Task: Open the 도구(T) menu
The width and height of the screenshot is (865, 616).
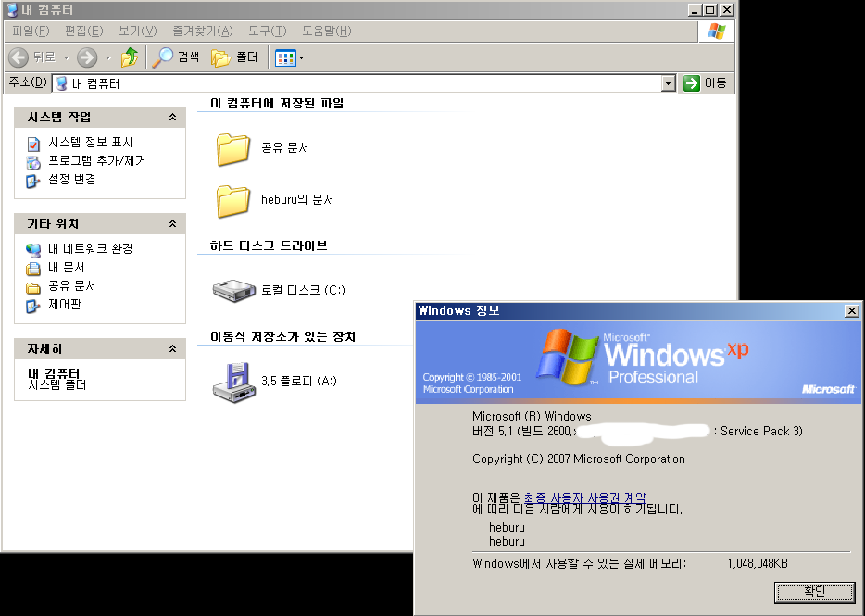Action: [x=267, y=31]
